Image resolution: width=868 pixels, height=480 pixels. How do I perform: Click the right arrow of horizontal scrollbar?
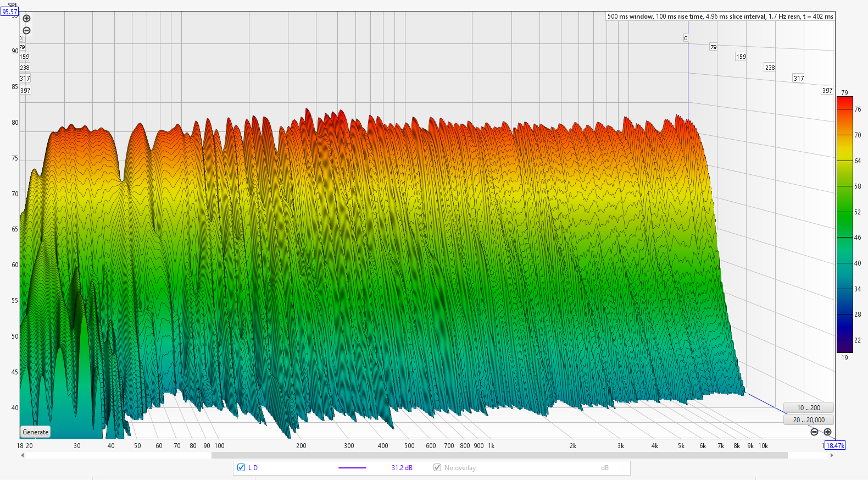point(832,455)
